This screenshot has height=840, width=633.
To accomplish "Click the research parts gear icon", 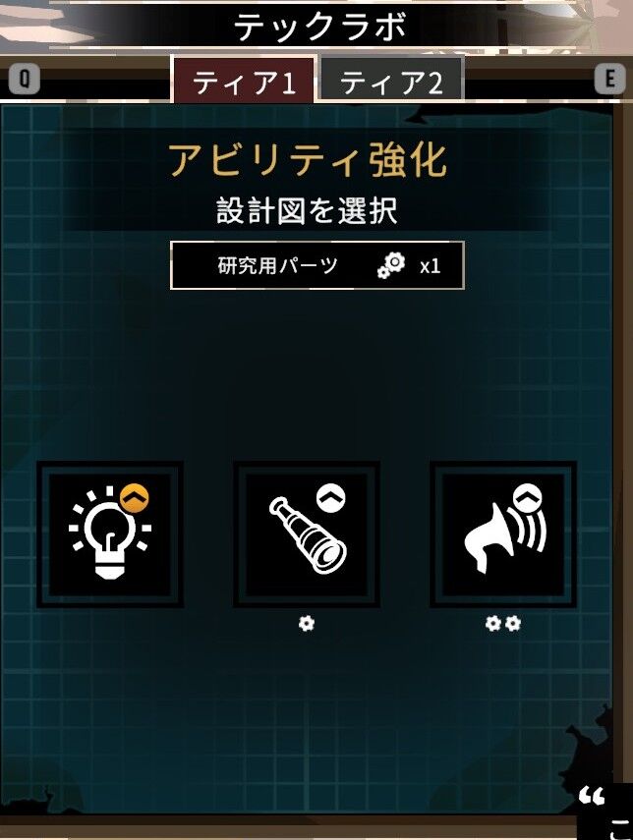I will 391,265.
